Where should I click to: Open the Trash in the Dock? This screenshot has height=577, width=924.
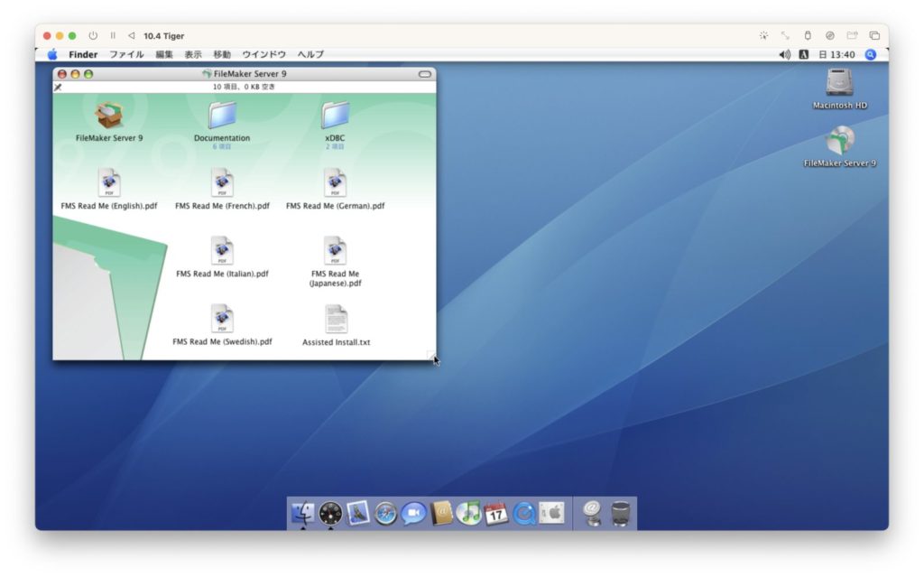click(x=621, y=513)
